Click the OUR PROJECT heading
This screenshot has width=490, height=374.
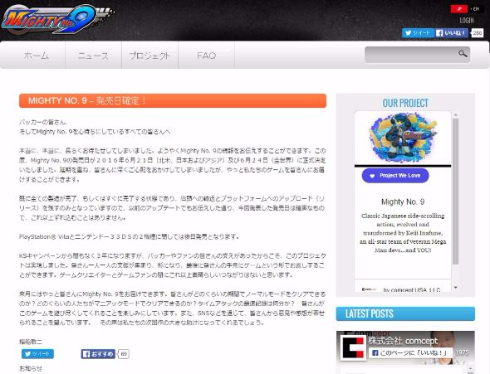click(405, 103)
